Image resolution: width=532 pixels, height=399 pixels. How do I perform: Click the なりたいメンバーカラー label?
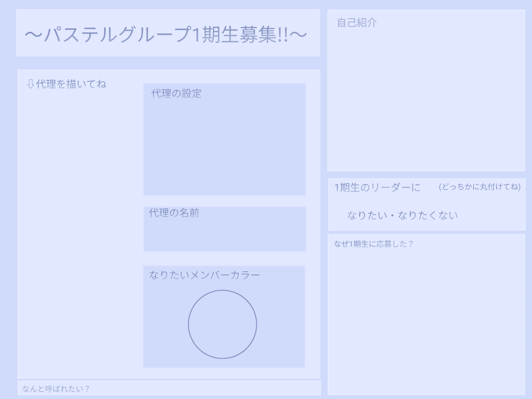tap(204, 275)
